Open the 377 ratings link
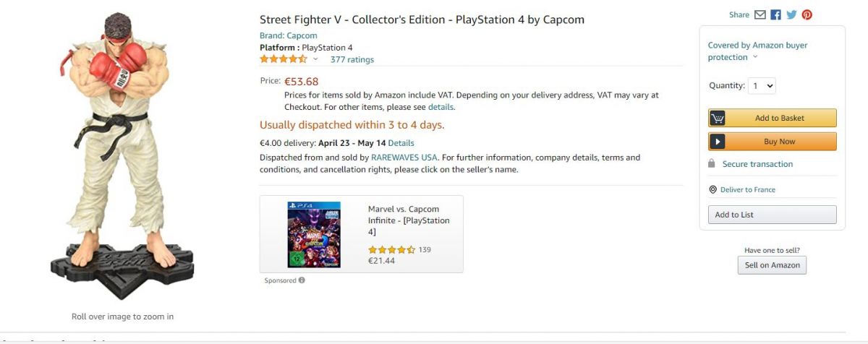Screen dimensions: 868x344 point(352,59)
